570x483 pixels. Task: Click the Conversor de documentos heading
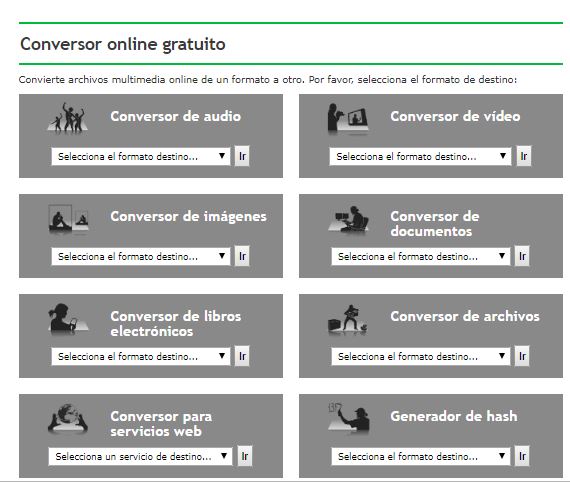point(435,224)
